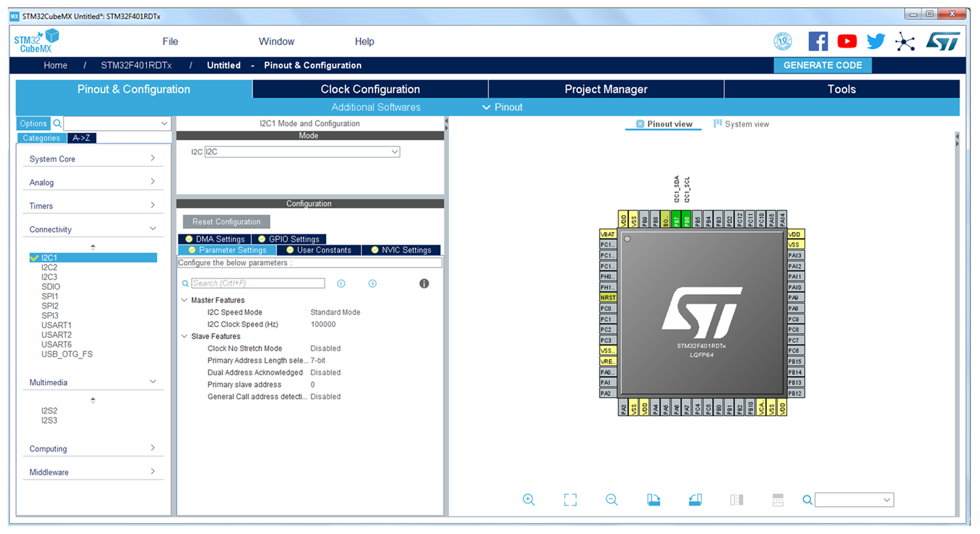
Task: Select the PC0 pin on the chip
Action: (x=608, y=308)
